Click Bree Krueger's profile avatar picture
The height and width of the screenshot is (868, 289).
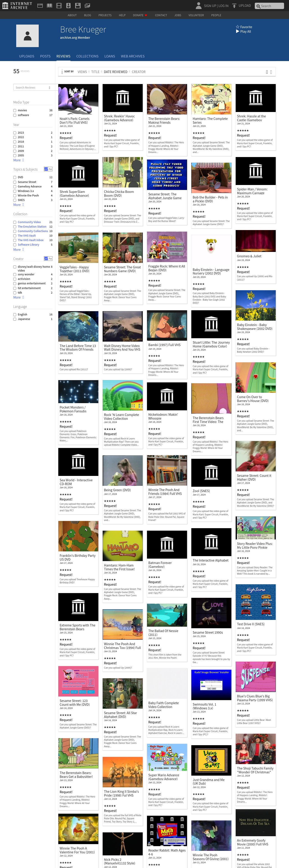28,36
